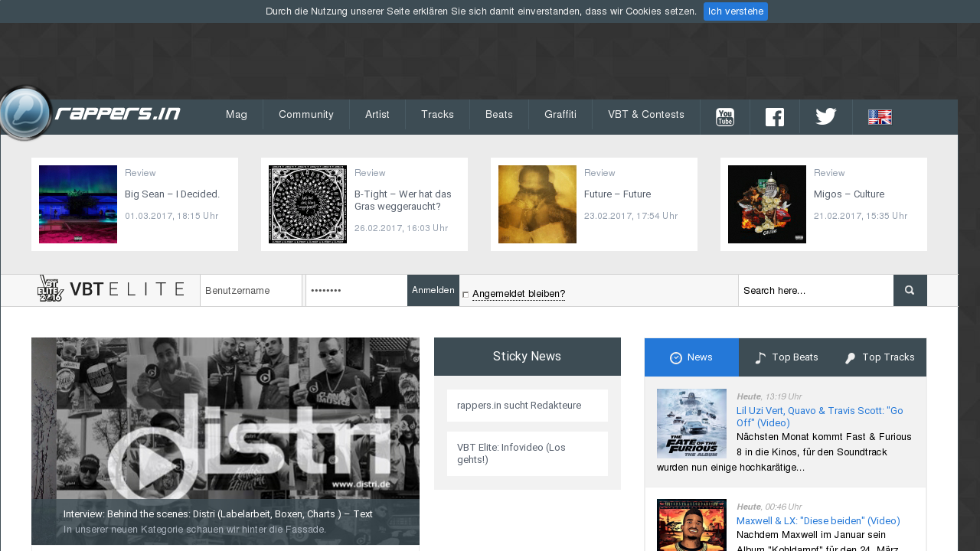Image resolution: width=980 pixels, height=551 pixels.
Task: Click the Big Sean album cover
Action: pos(78,204)
